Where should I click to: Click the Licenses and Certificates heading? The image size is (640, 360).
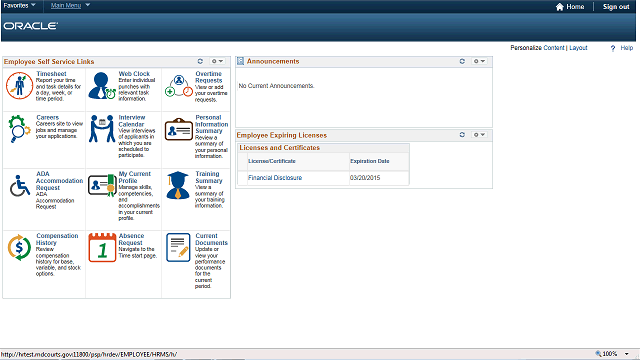(280, 148)
